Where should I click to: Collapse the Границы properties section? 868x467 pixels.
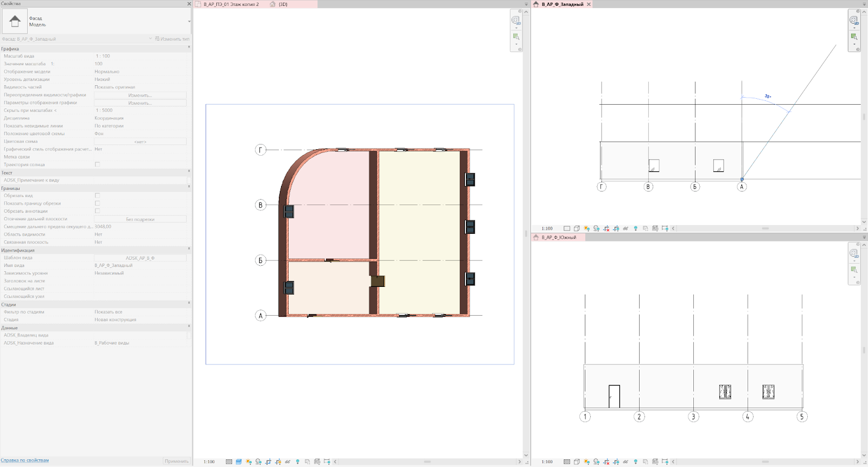coord(189,187)
